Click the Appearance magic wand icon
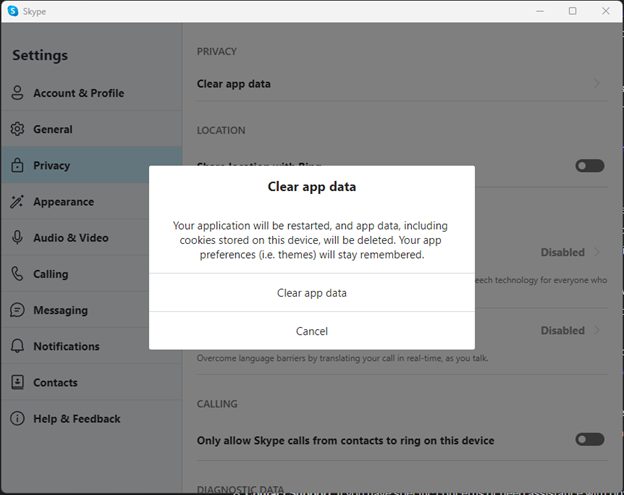Viewport: 624px width, 495px height. click(17, 202)
